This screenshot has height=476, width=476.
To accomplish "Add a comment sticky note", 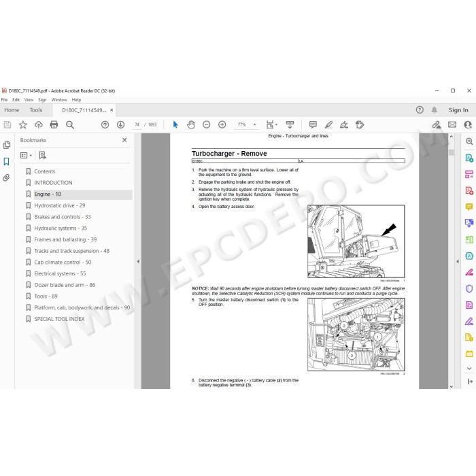I will (313, 124).
